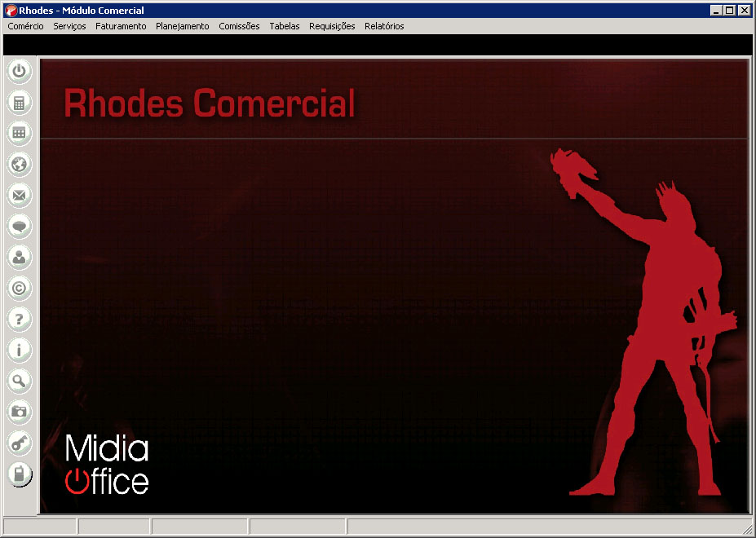Click the Rhodes app icon in title bar

11,10
